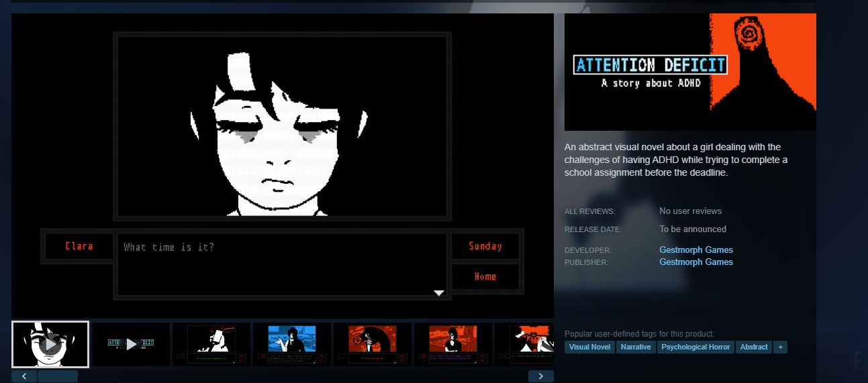Select the white character screenshot thumbnail

coord(211,344)
